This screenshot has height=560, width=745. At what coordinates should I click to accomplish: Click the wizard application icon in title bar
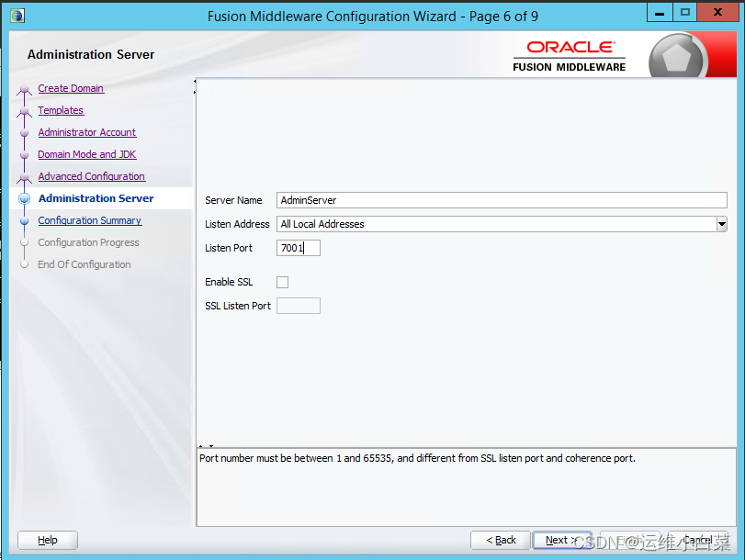tap(17, 16)
